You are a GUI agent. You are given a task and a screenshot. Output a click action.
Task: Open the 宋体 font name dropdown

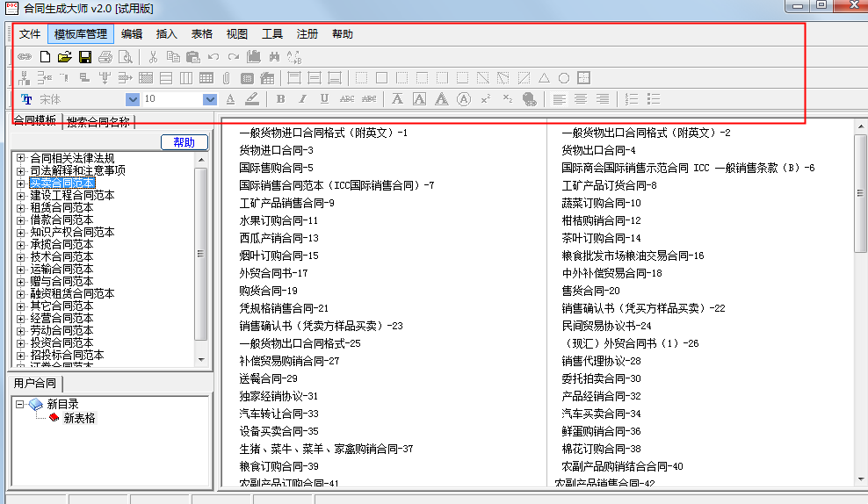[x=133, y=99]
